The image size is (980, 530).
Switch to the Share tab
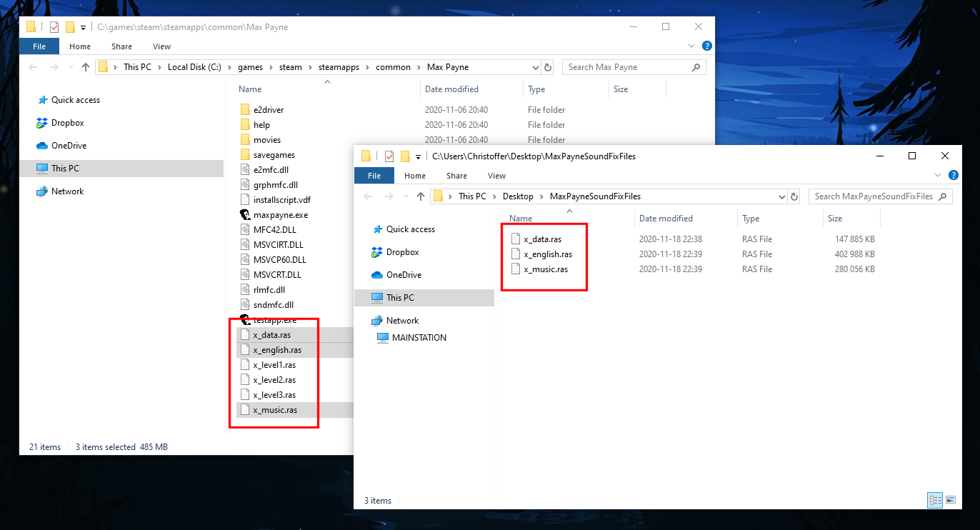pyautogui.click(x=456, y=175)
